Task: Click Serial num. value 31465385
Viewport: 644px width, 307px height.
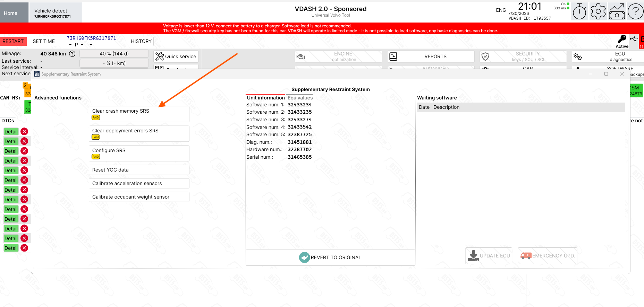Action: pos(300,157)
